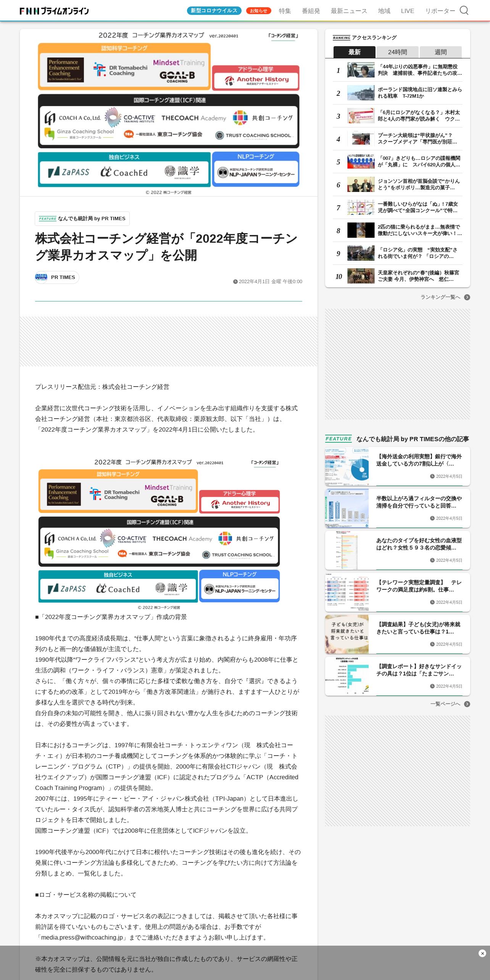Open the お知らせ red badge
Screen dimensions: 490x980
tap(259, 11)
